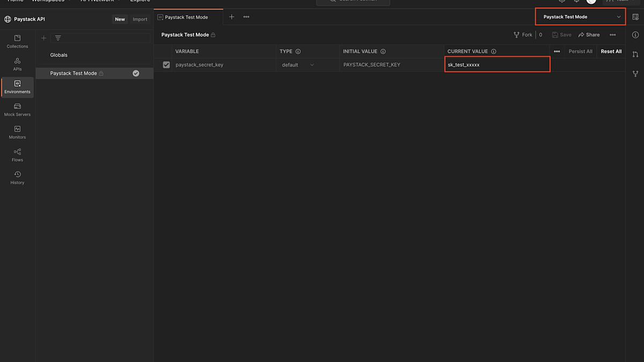Click the fork count 0
644x362 pixels.
tap(540, 35)
